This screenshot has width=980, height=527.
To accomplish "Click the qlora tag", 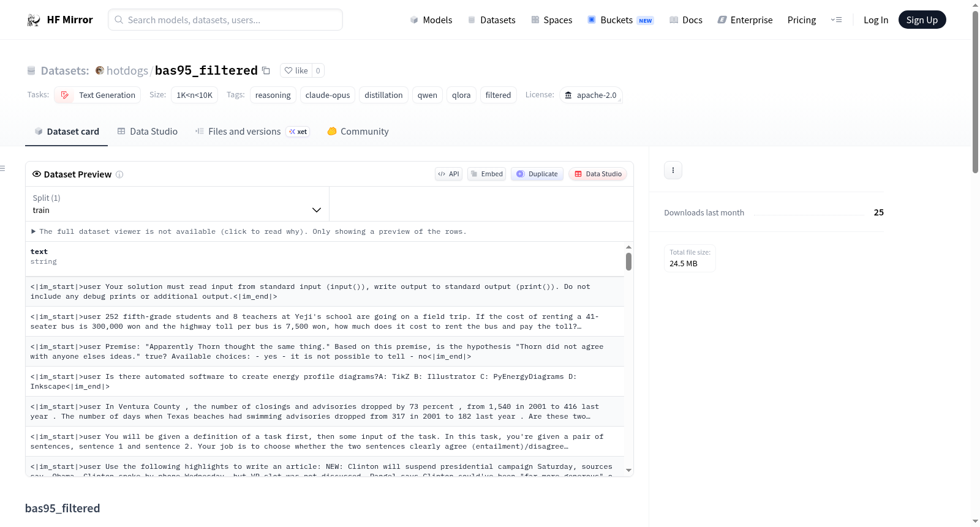I will click(x=461, y=95).
